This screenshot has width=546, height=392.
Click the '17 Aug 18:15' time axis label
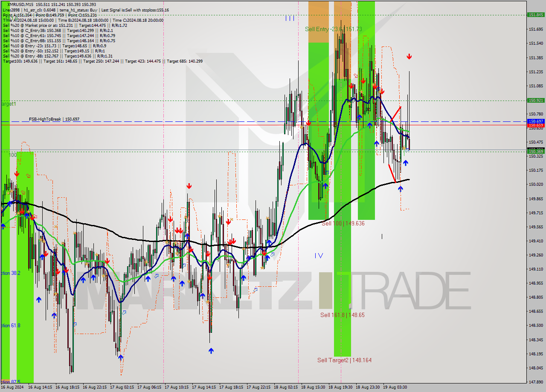pyautogui.click(x=231, y=387)
